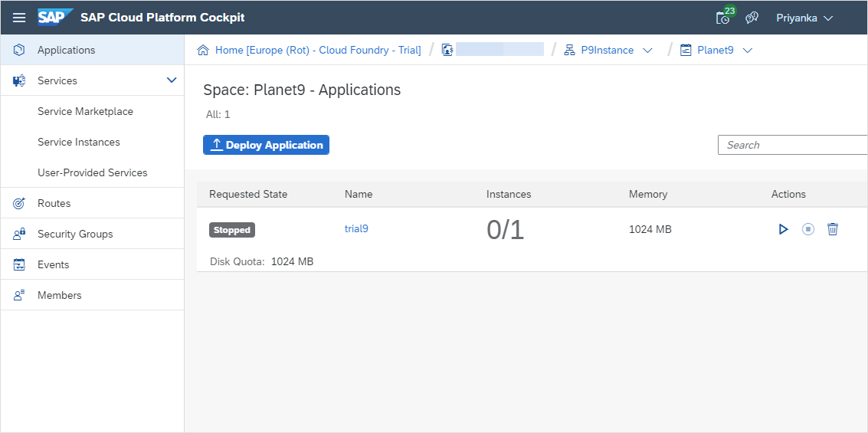Focus the applications Search field
868x433 pixels.
click(793, 145)
